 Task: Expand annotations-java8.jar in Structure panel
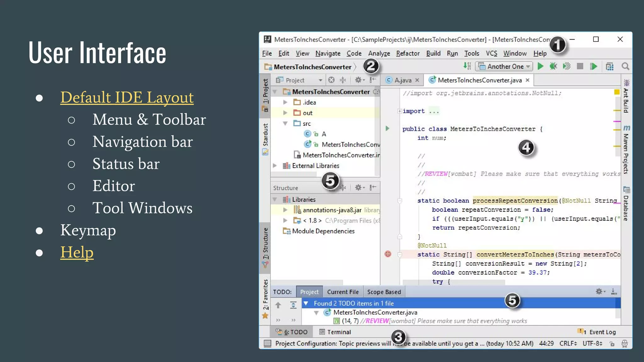pyautogui.click(x=285, y=210)
